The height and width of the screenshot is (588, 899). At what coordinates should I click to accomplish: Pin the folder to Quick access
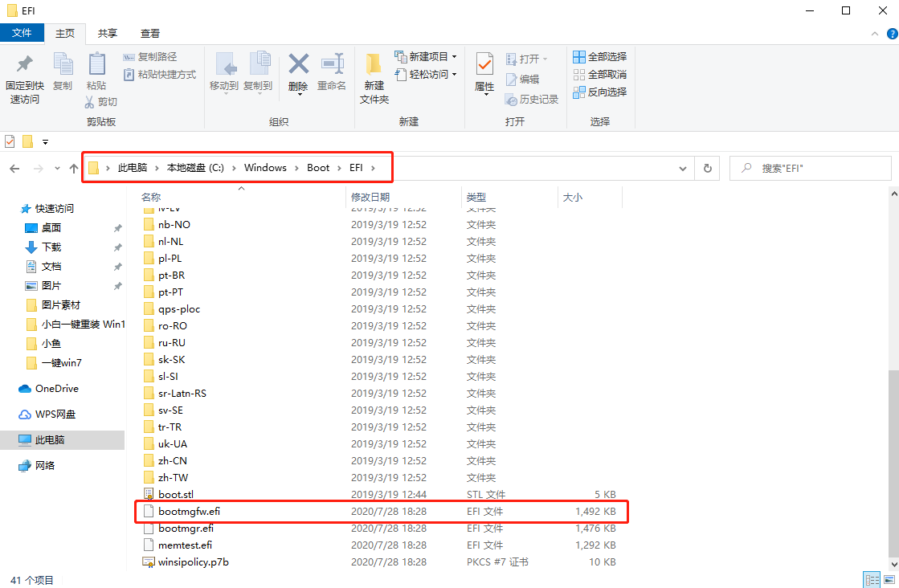click(x=25, y=79)
